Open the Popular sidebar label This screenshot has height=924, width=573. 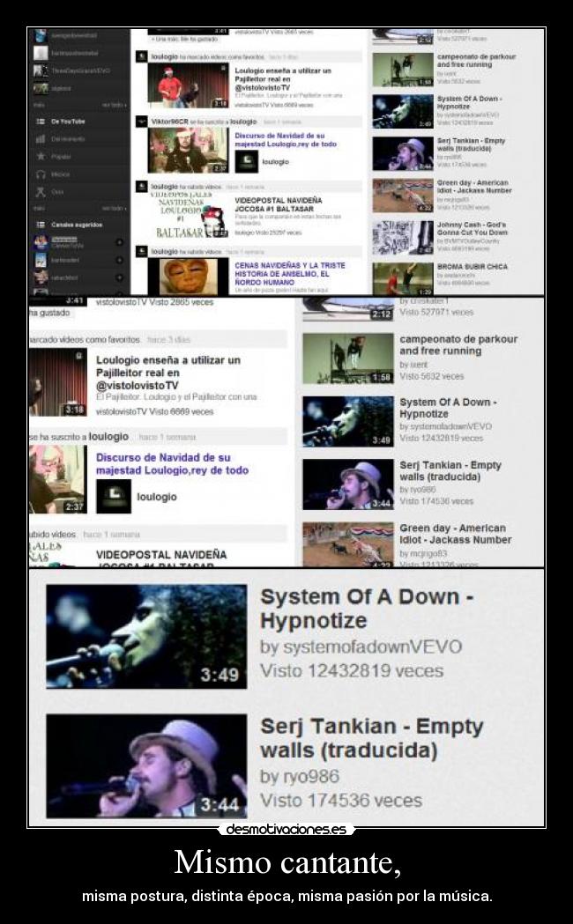pyautogui.click(x=62, y=156)
